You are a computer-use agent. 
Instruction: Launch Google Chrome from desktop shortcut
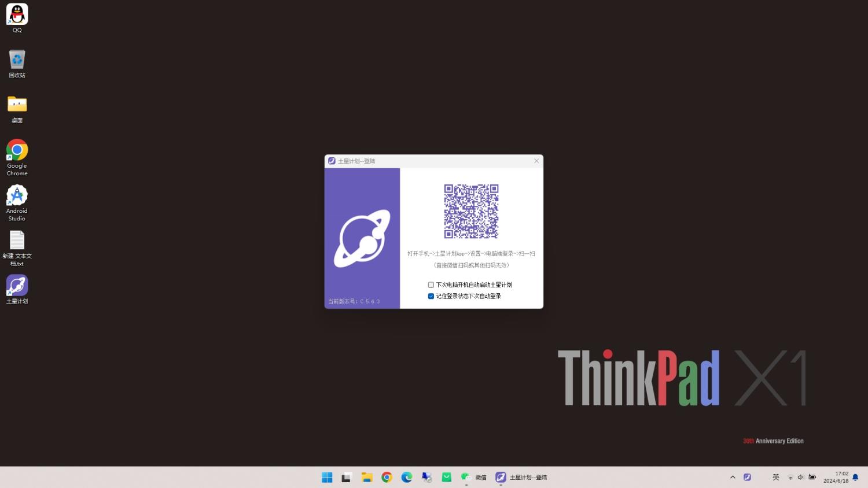pyautogui.click(x=17, y=150)
